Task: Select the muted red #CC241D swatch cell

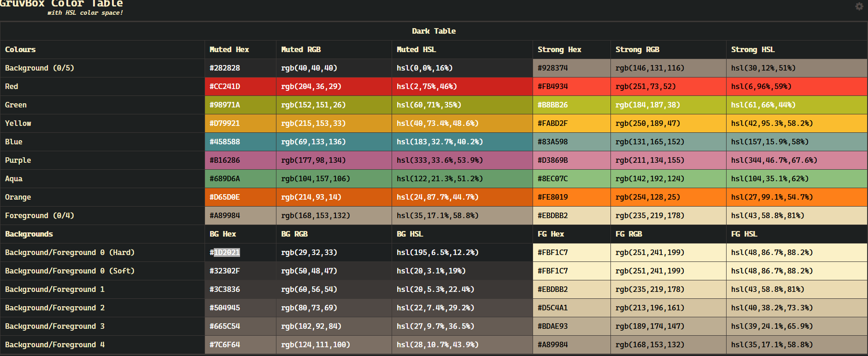Action: click(x=240, y=86)
